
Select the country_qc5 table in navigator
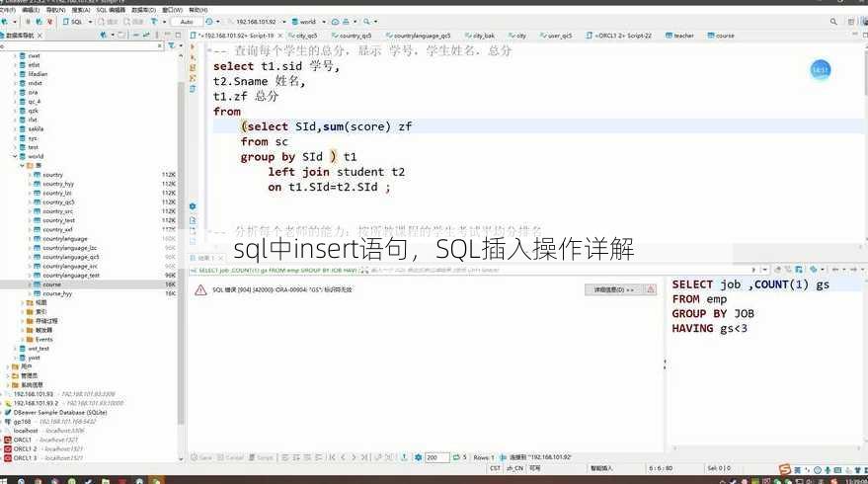pos(58,202)
